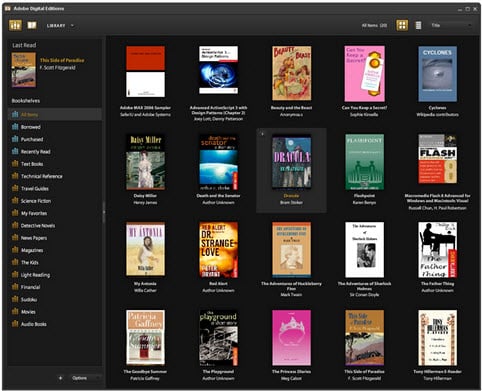The width and height of the screenshot is (482, 391).
Task: Open Advanced ActionScript 3 book cover
Action: click(218, 70)
